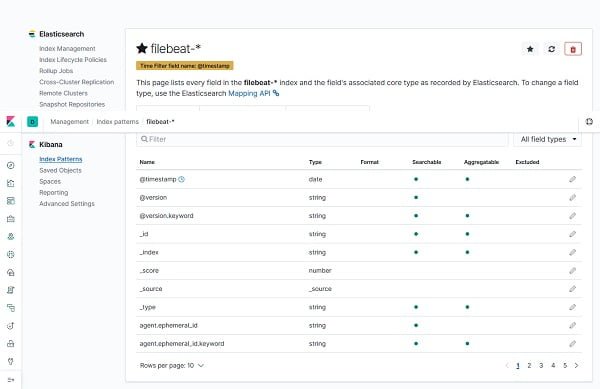The width and height of the screenshot is (600, 389).
Task: Open Discover from the compass sidebar icon
Action: click(11, 165)
